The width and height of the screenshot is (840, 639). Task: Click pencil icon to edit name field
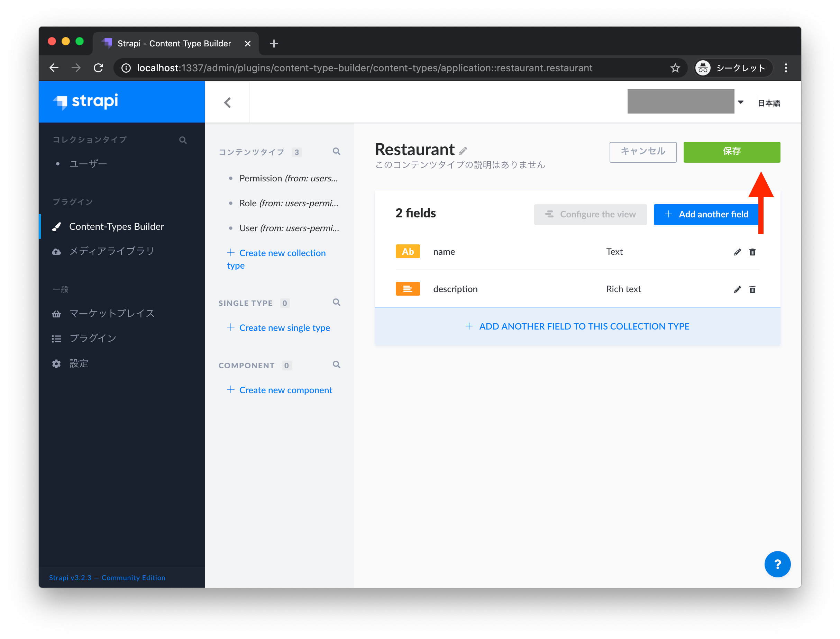(737, 252)
